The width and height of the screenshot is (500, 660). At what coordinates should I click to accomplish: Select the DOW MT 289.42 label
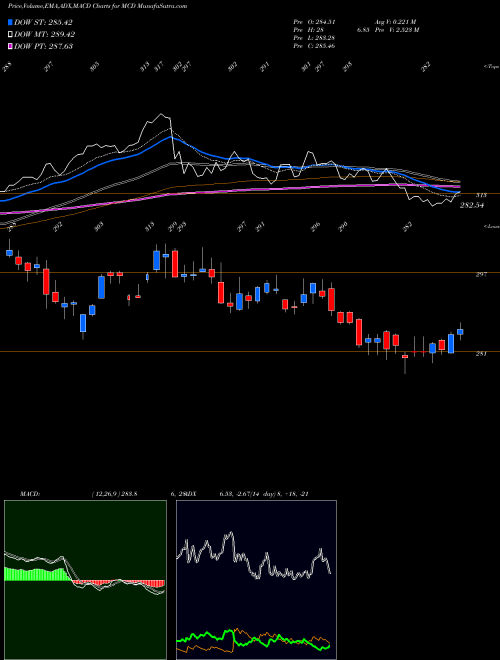tap(44, 34)
